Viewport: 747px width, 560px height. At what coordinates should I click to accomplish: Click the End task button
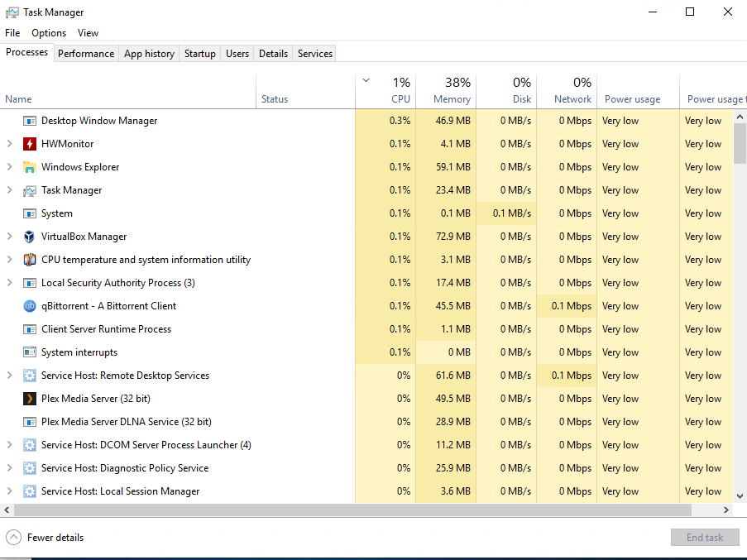705,538
